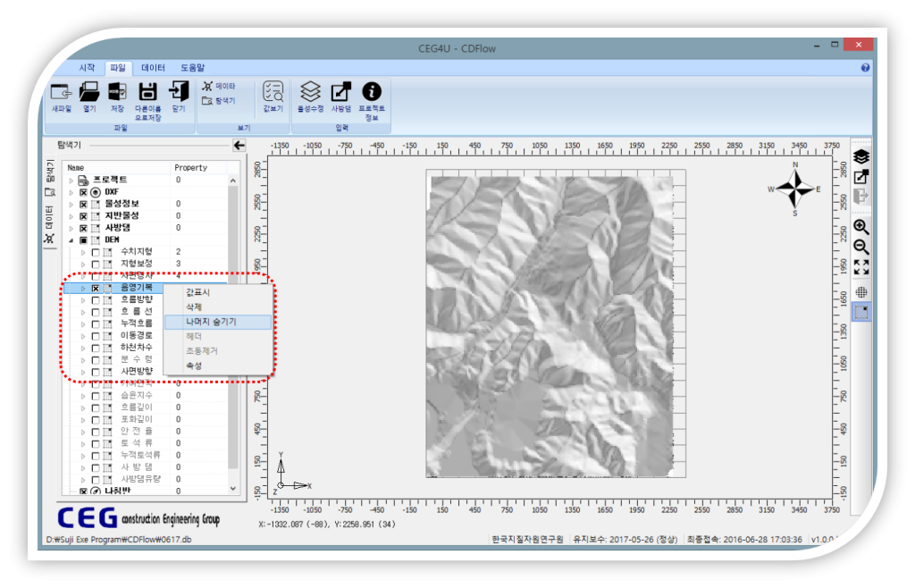915x588 pixels.
Task: Enable the 지형보정 checkbox
Action: tap(95, 265)
